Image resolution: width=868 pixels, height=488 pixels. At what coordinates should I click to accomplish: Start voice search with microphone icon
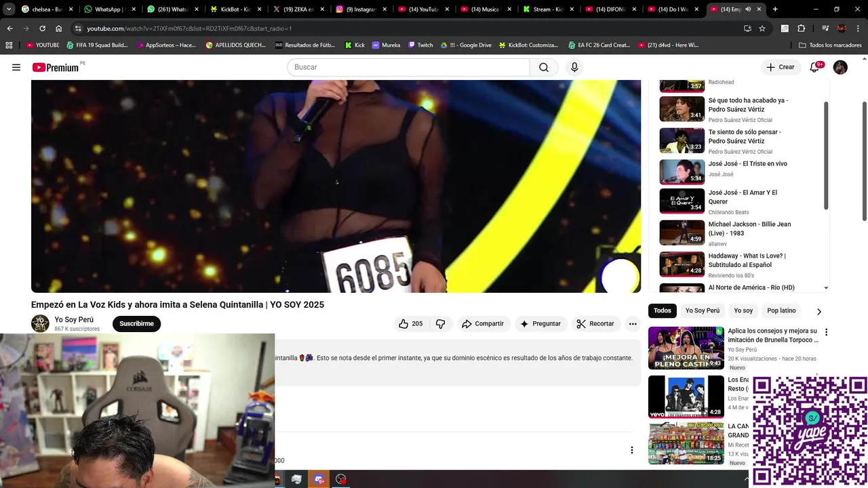tap(574, 67)
